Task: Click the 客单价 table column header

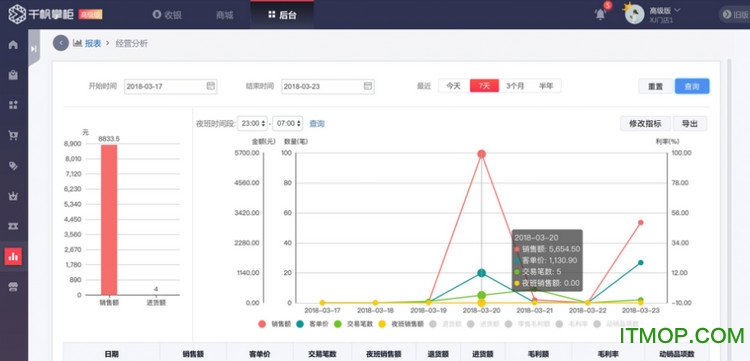Action: [x=260, y=354]
